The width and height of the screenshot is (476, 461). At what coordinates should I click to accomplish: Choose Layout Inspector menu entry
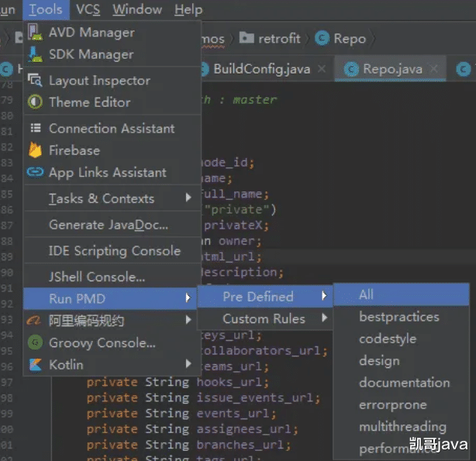coord(112,81)
